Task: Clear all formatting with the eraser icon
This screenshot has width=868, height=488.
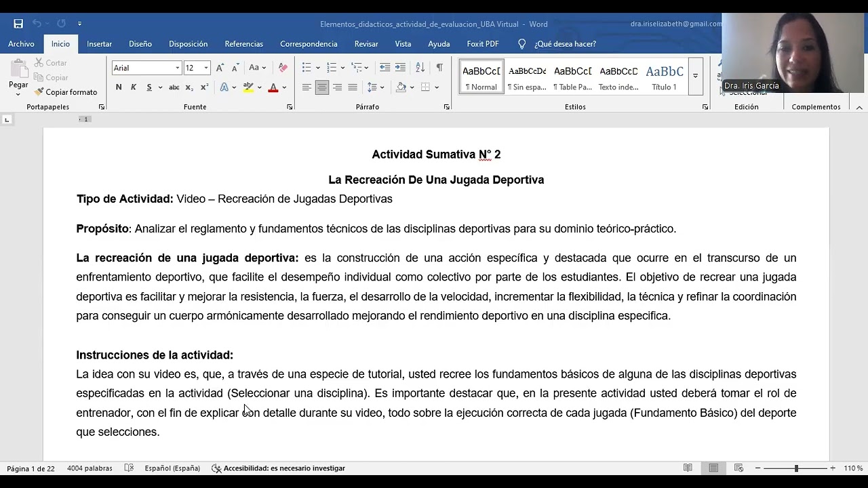Action: (283, 68)
